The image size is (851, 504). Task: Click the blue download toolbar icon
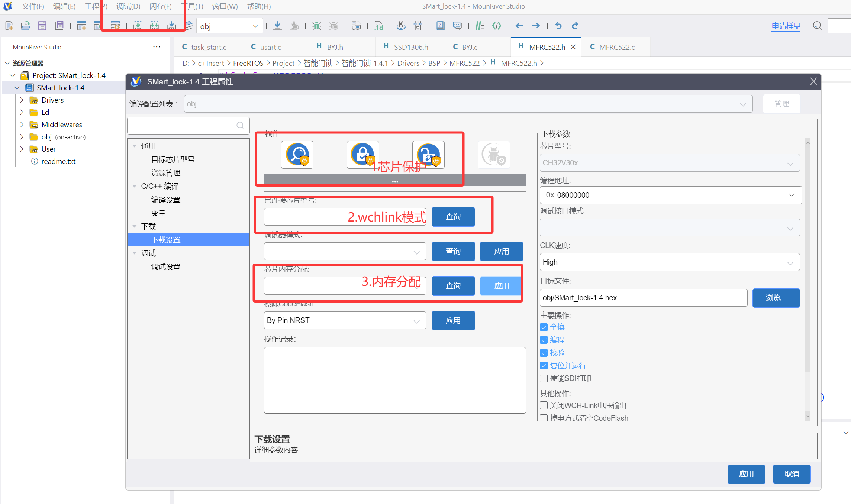[277, 26]
